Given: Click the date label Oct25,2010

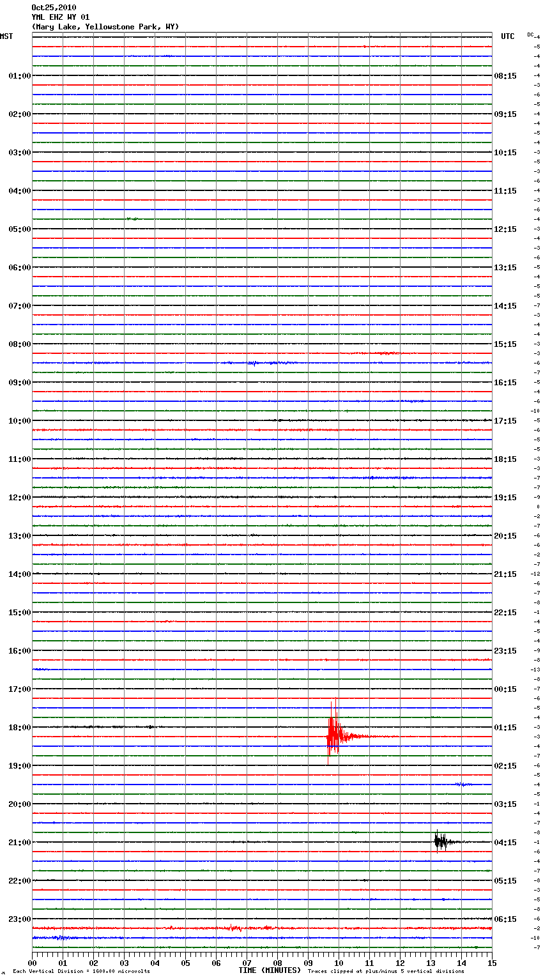Looking at the screenshot, I should tap(54, 8).
